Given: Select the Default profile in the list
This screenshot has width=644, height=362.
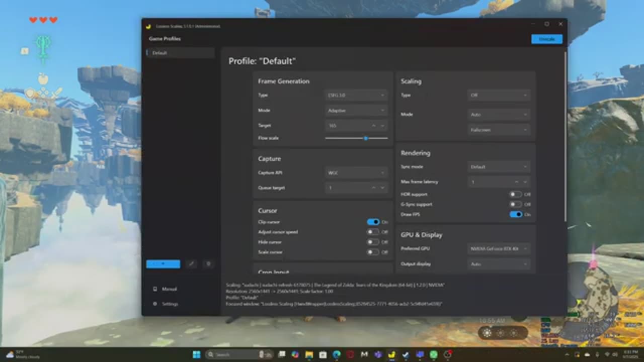Looking at the screenshot, I should pyautogui.click(x=180, y=53).
